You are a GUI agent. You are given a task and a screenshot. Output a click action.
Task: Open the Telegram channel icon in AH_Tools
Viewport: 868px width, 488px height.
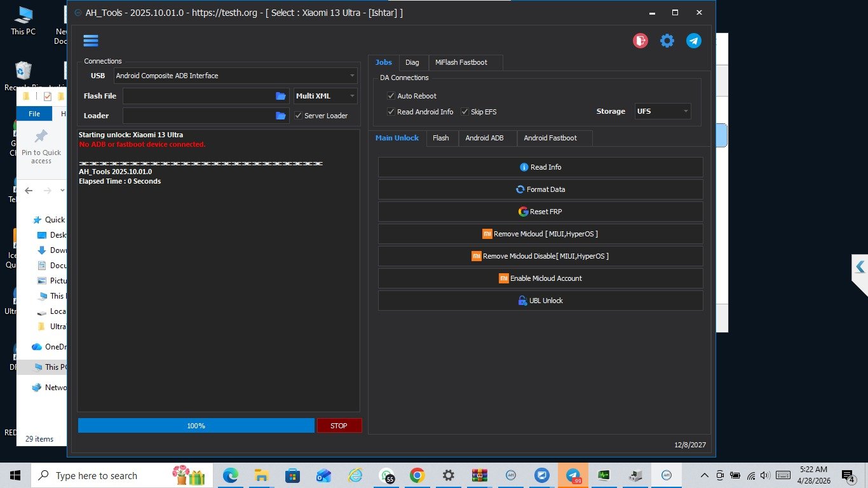point(694,41)
